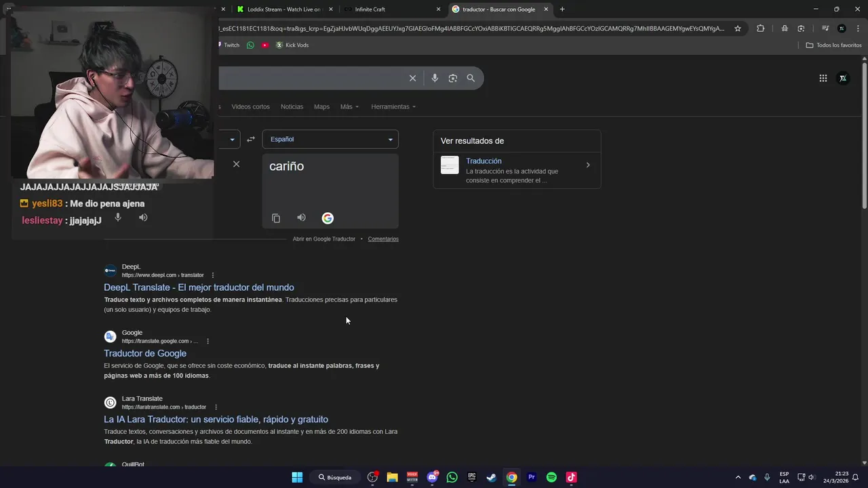Expand the Más filters dropdown
This screenshot has height=488, width=868.
tap(349, 106)
